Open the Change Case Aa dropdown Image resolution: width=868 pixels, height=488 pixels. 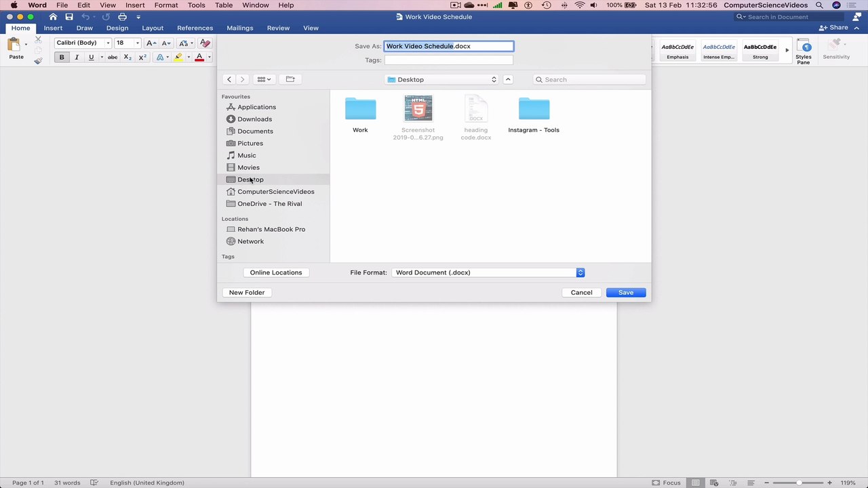tap(185, 43)
